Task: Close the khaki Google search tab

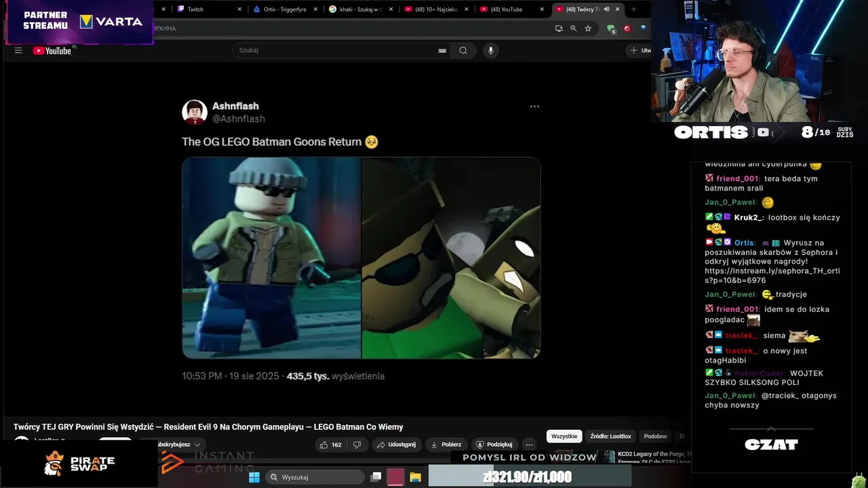Action: pyautogui.click(x=391, y=9)
